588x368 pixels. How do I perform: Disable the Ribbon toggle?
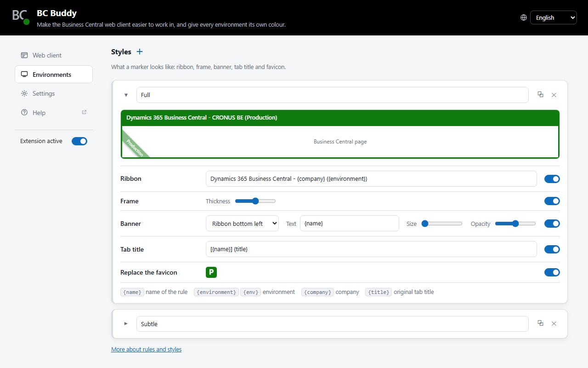pyautogui.click(x=552, y=179)
